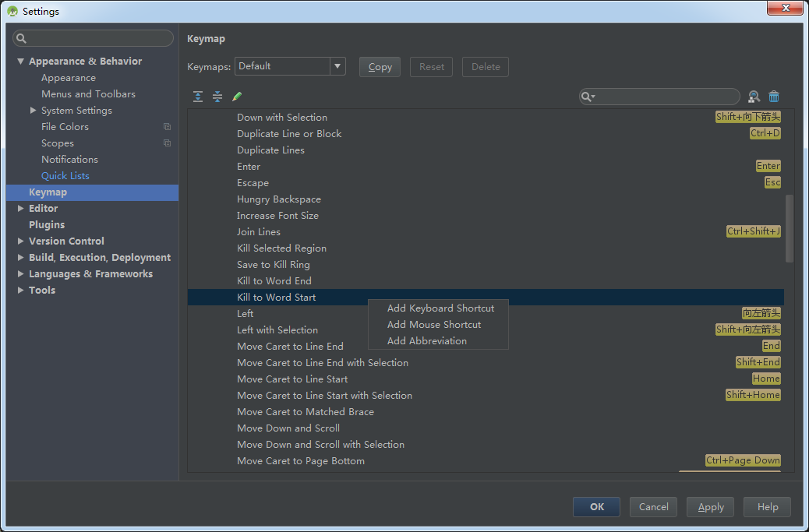The width and height of the screenshot is (809, 532).
Task: Expand the Version Control section arrow
Action: pos(20,241)
